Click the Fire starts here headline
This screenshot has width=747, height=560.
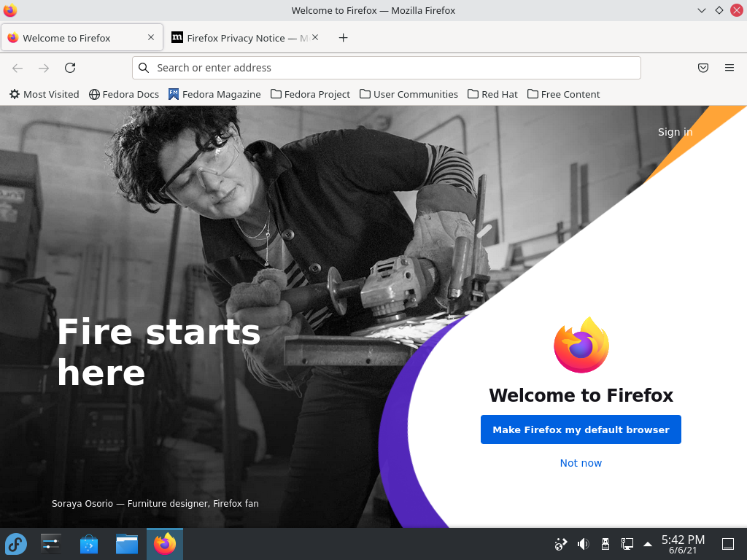(158, 352)
